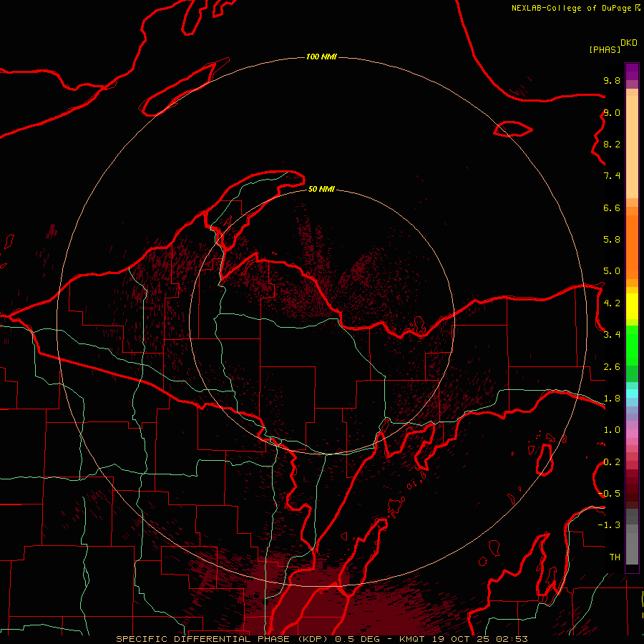644x644 pixels.
Task: Select the gray bottom color bar segment
Action: click(632, 549)
